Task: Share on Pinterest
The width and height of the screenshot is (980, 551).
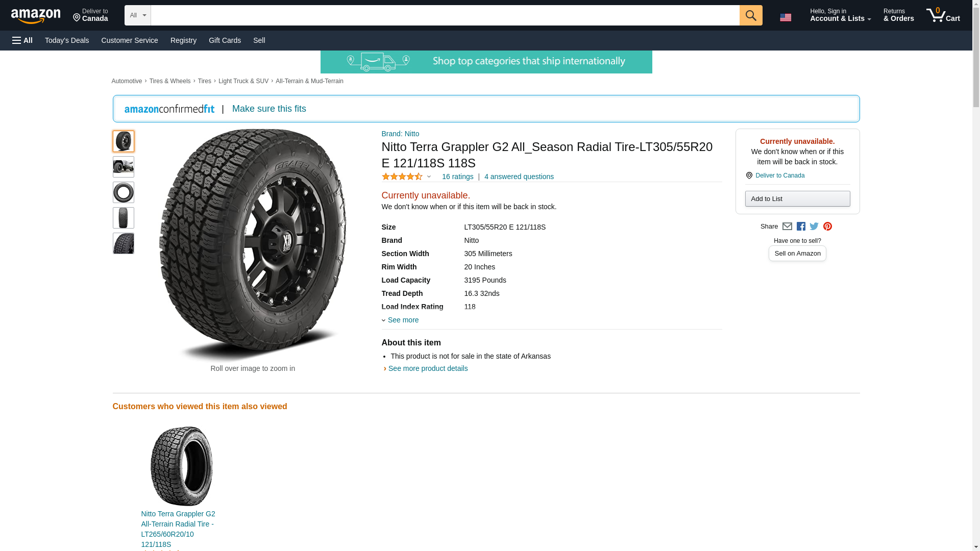Action: coord(827,227)
